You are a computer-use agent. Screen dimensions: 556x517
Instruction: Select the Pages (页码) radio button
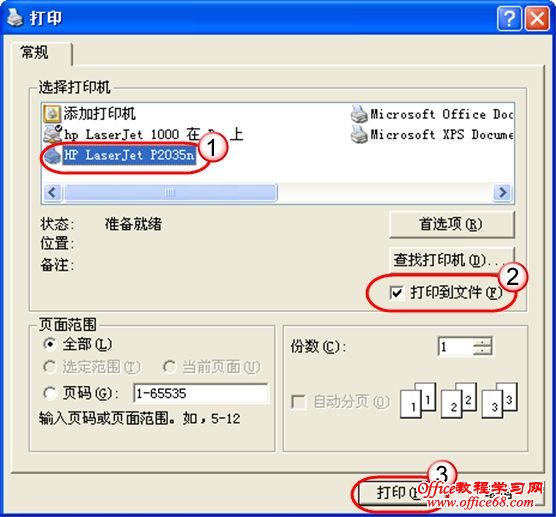[x=50, y=393]
